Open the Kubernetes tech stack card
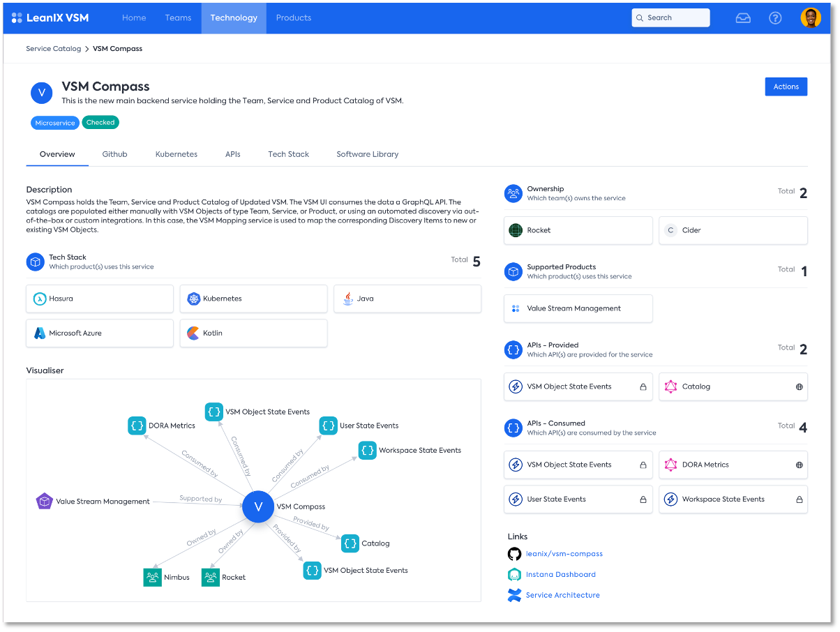The height and width of the screenshot is (632, 840). click(253, 299)
